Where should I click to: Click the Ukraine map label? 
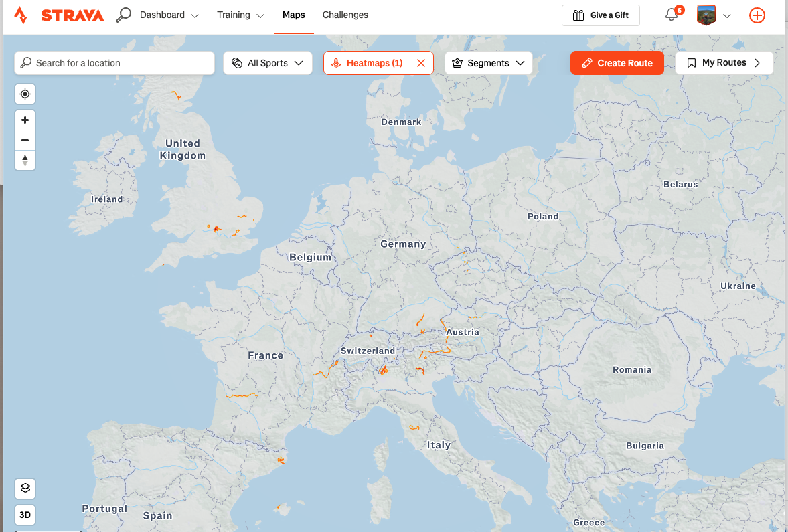[738, 286]
